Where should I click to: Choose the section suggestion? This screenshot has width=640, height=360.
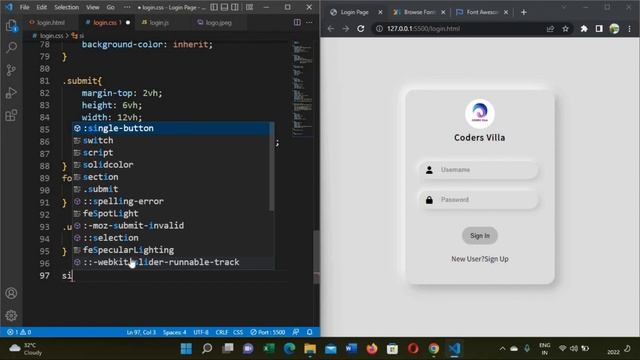[x=173, y=177]
